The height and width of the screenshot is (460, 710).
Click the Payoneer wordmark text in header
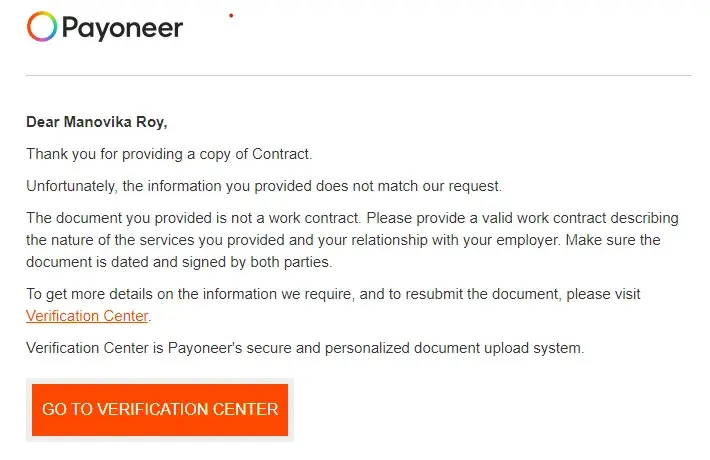pyautogui.click(x=122, y=28)
